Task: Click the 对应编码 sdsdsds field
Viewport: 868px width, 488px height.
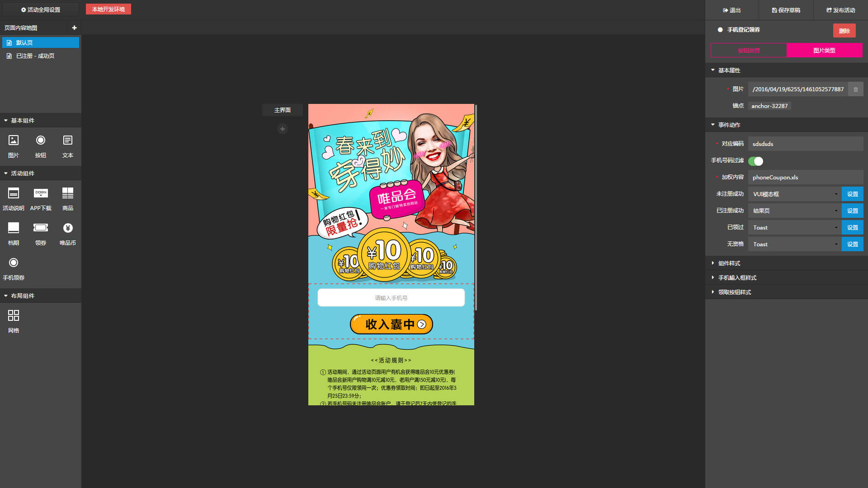Action: (x=806, y=144)
